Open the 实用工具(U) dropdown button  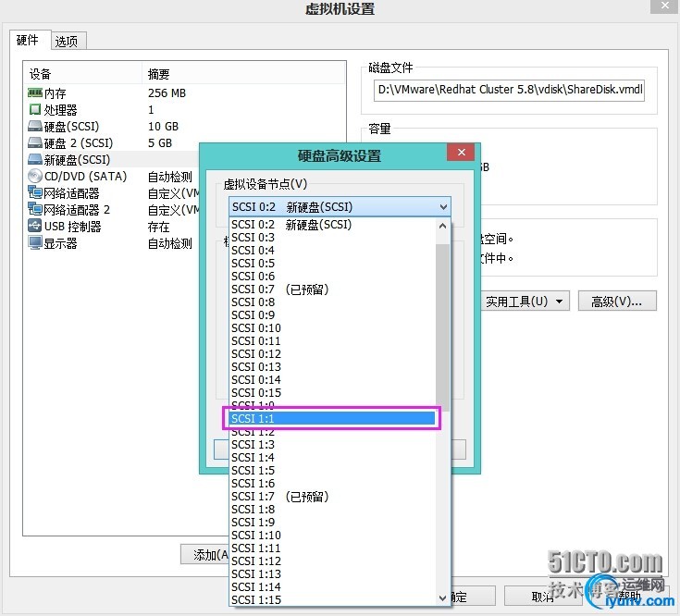point(525,302)
